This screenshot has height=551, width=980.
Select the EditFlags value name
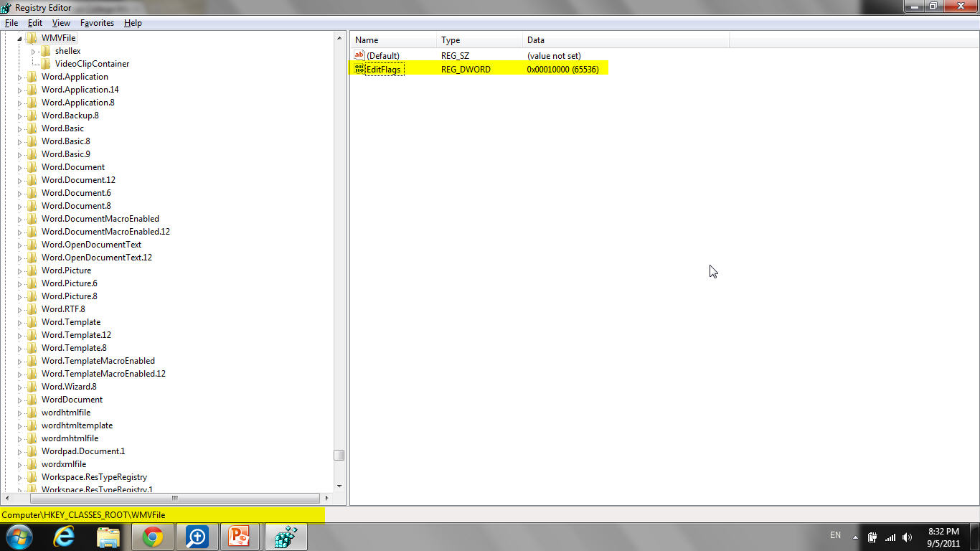384,70
